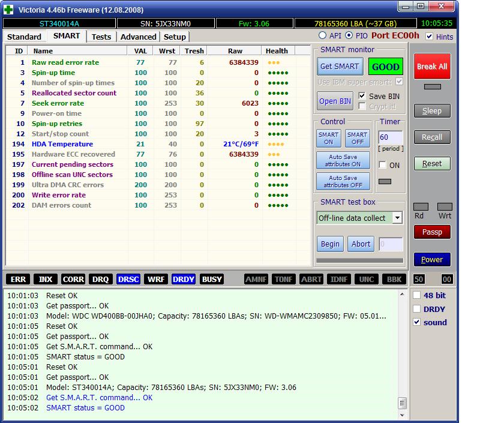
Task: Click the red Break All button
Action: (432, 67)
